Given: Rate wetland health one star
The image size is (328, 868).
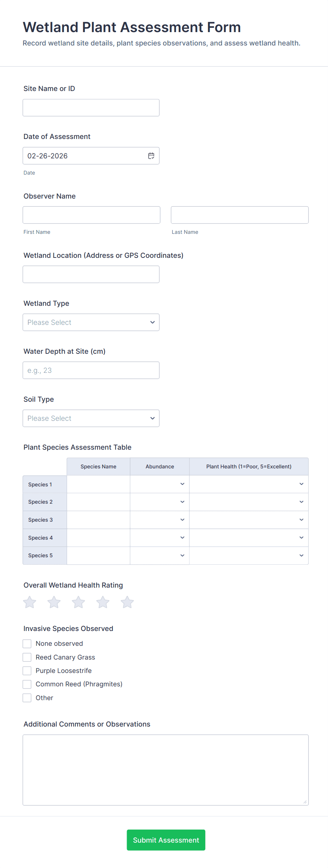Looking at the screenshot, I should [30, 602].
